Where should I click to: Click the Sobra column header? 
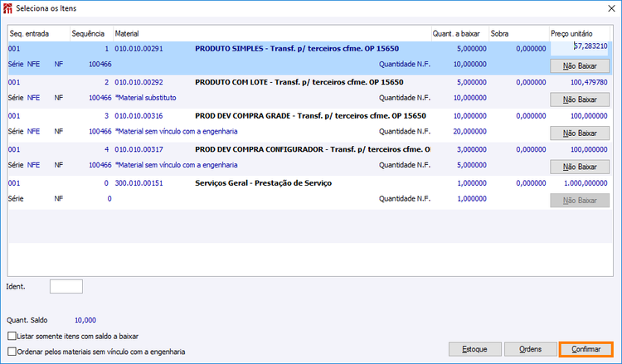(x=519, y=34)
